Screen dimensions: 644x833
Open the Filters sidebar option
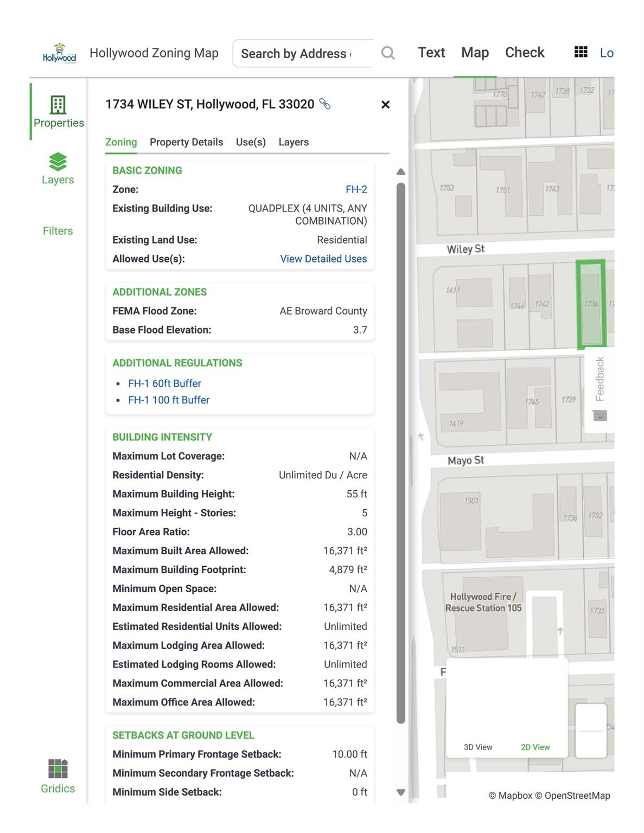click(x=58, y=230)
